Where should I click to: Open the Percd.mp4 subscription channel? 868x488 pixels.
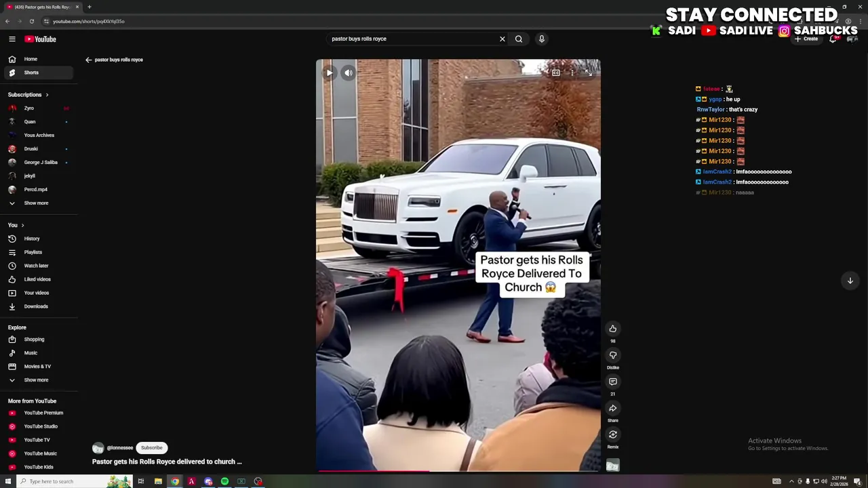coord(39,190)
